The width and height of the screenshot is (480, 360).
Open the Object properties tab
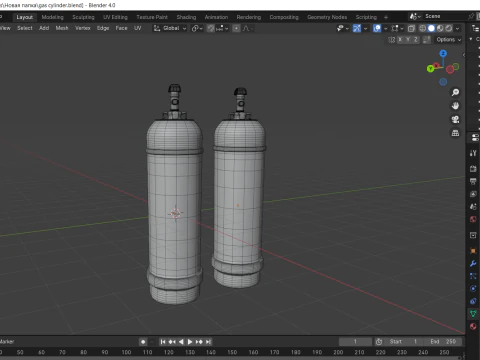(473, 251)
